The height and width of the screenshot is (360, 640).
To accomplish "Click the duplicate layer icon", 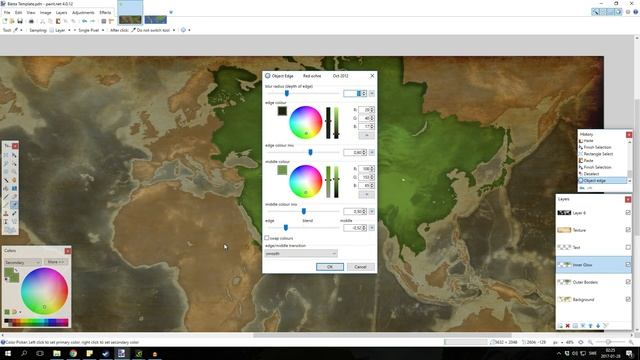I will click(575, 325).
